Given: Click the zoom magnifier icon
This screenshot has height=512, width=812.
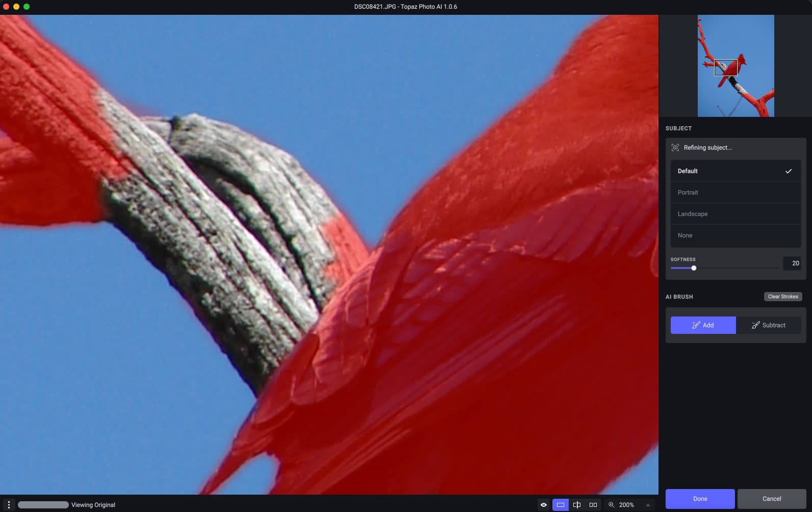Looking at the screenshot, I should coord(611,505).
